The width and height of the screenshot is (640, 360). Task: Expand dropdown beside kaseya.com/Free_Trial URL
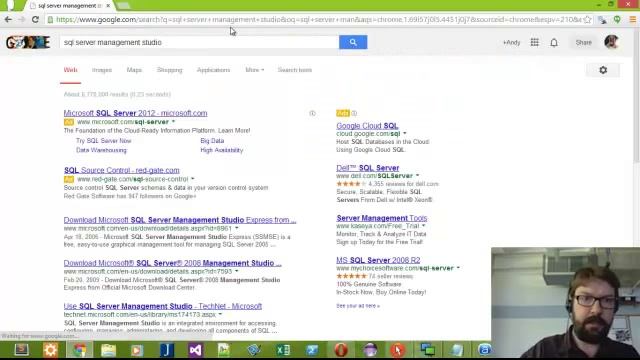[x=424, y=226]
